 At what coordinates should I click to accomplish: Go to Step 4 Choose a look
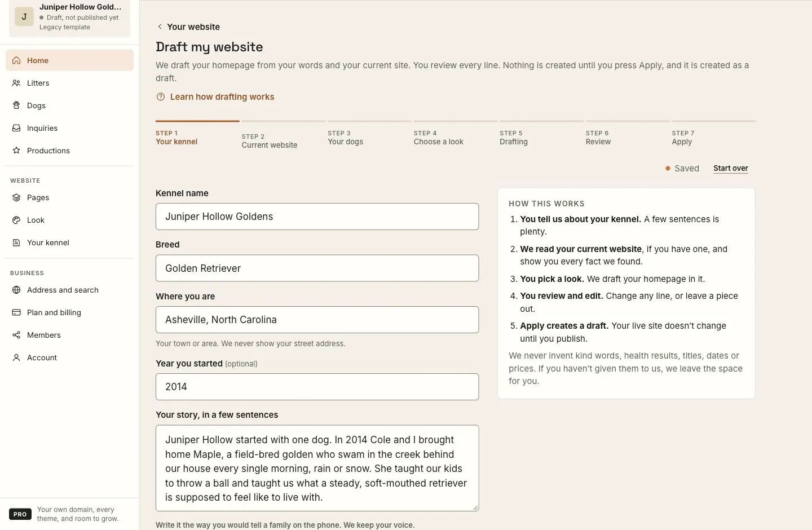[456, 134]
